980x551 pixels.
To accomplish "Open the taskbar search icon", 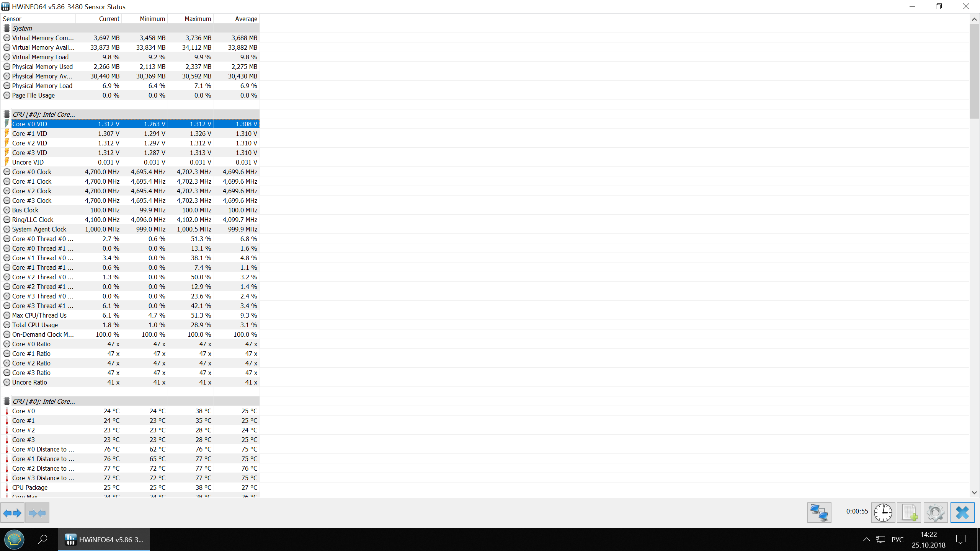I will 42,540.
